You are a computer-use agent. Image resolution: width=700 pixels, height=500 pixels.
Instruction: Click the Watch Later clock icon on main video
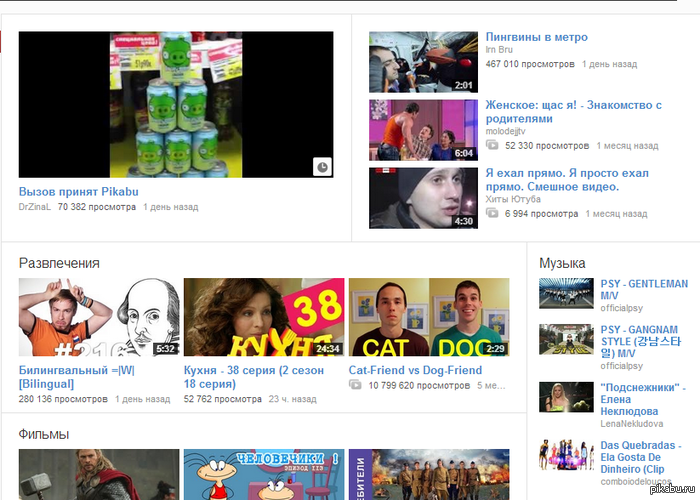tap(322, 167)
